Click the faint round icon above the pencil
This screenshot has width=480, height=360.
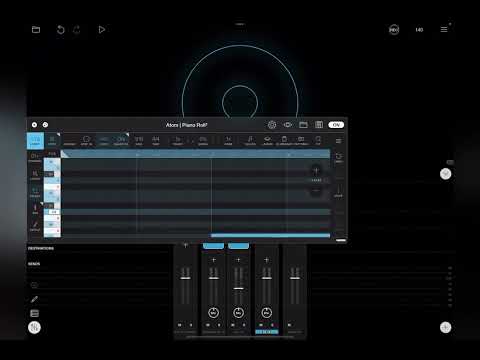click(x=34, y=285)
